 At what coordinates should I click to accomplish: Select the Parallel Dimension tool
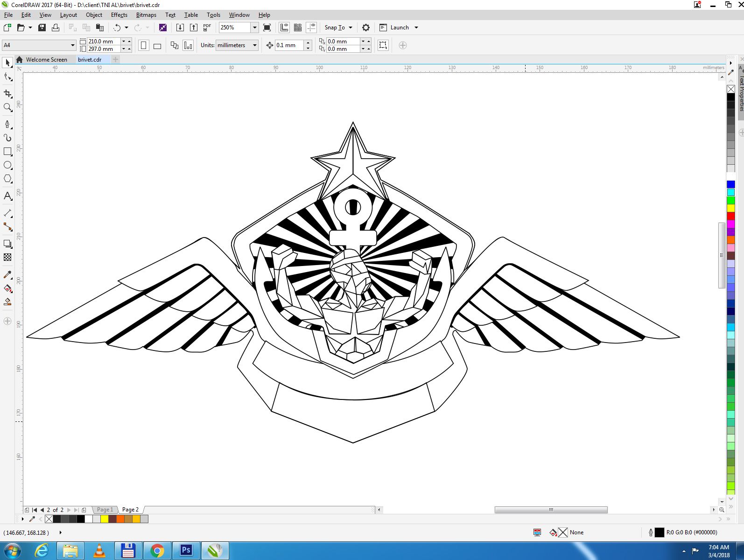(x=7, y=213)
